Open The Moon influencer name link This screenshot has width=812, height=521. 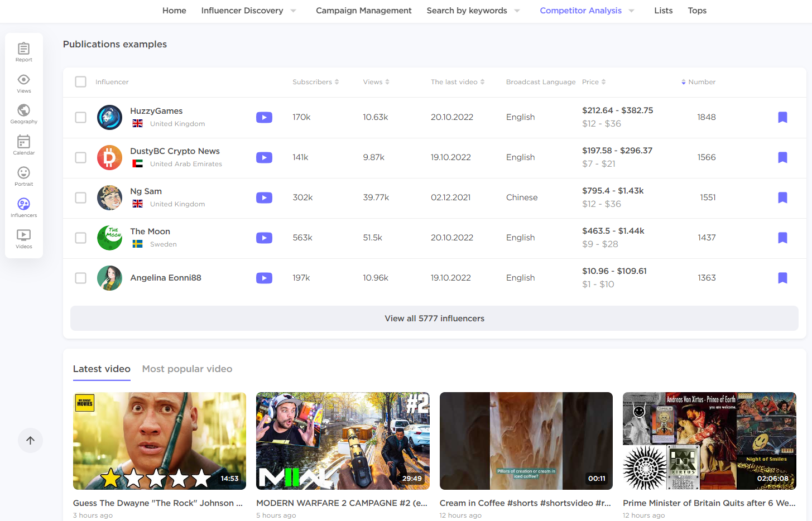150,231
